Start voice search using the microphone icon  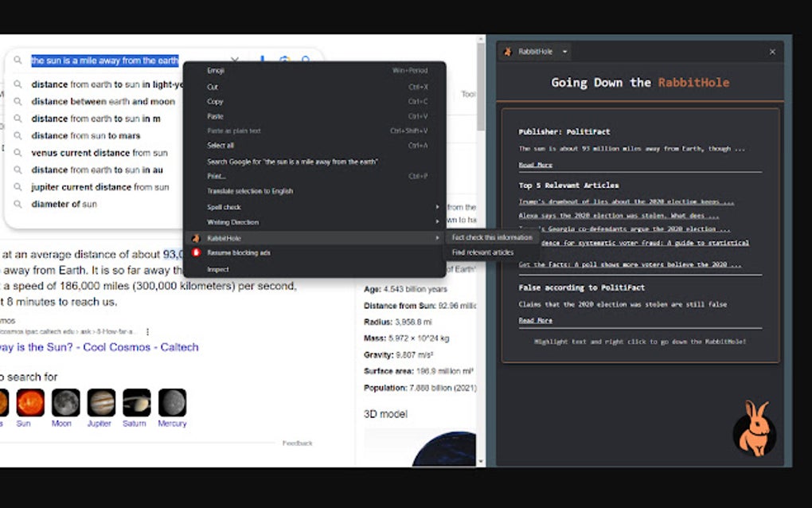[x=262, y=61]
